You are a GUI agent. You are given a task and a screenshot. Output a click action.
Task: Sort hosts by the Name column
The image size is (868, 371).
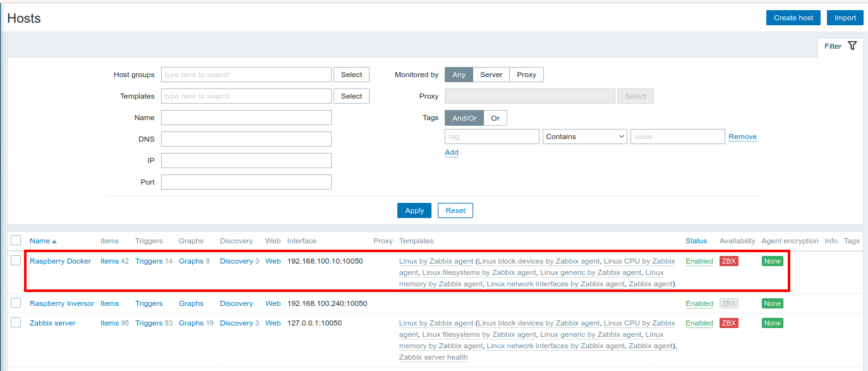click(42, 240)
